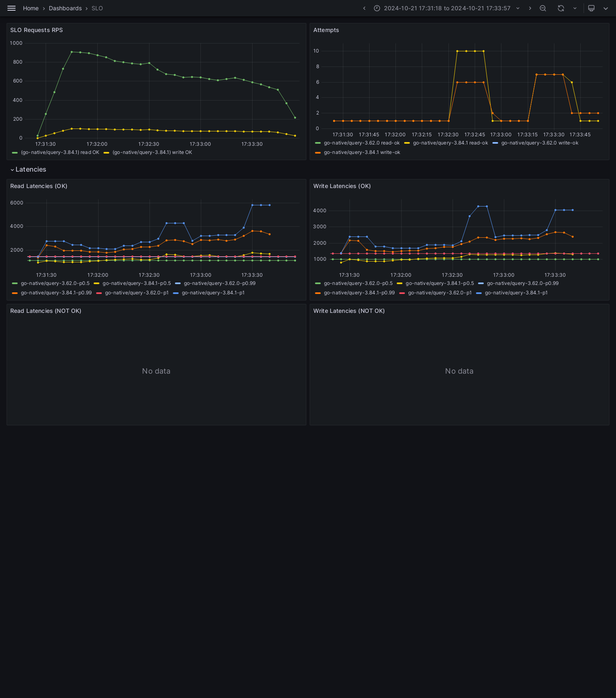616x698 pixels.
Task: Go to Home breadcrumb
Action: coord(31,8)
